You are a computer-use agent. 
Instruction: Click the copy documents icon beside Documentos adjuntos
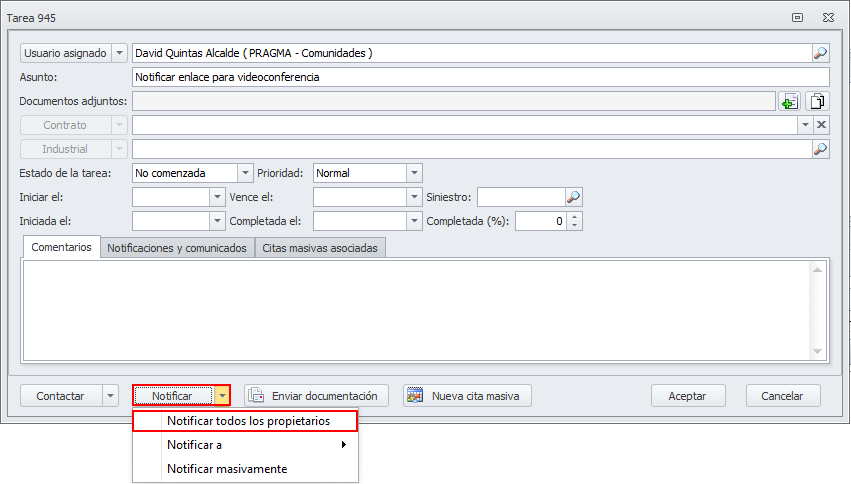[x=817, y=101]
